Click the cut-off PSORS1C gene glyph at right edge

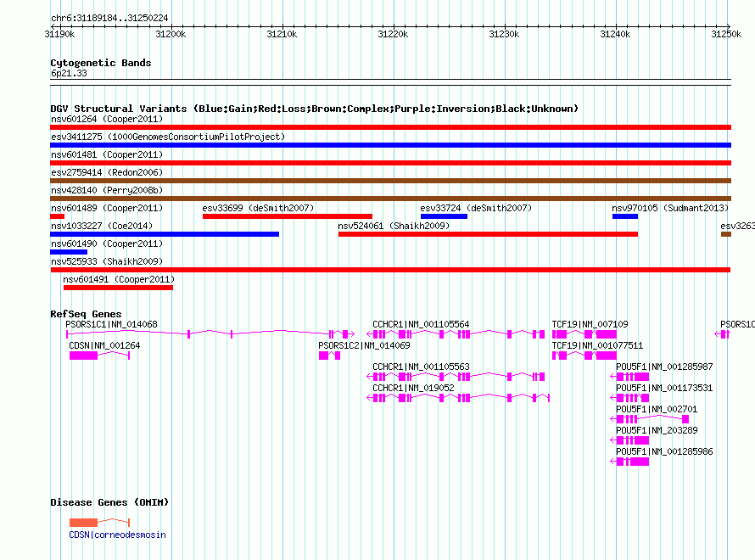coord(723,333)
